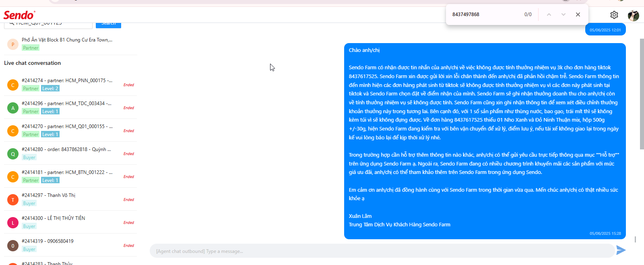Open conversation #2414297 Thanh Võ Thị
This screenshot has width=644, height=265.
(70, 199)
